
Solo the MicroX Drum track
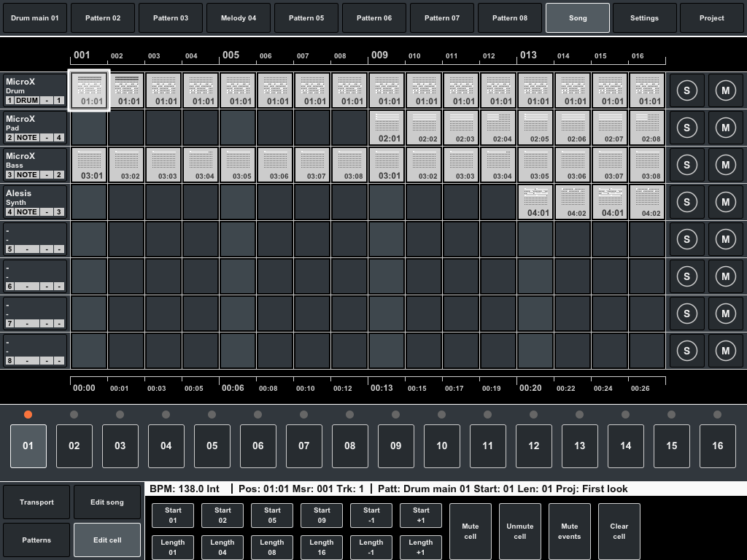(686, 90)
